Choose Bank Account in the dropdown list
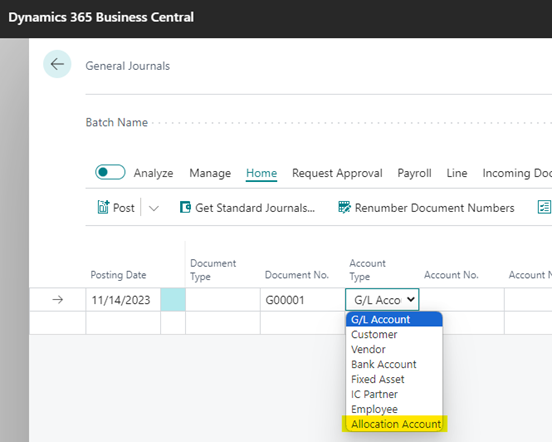552x442 pixels. 394,364
